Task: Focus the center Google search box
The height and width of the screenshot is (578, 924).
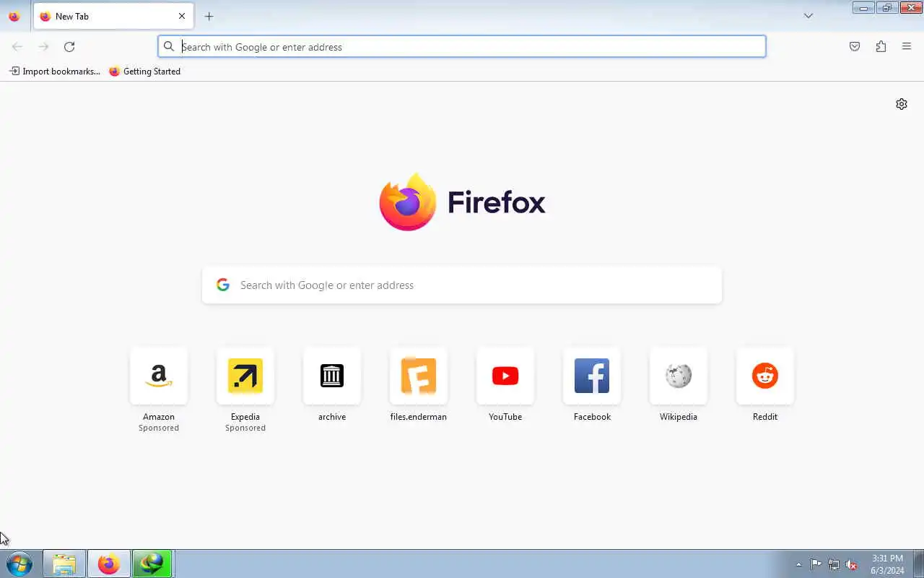Action: [x=462, y=285]
